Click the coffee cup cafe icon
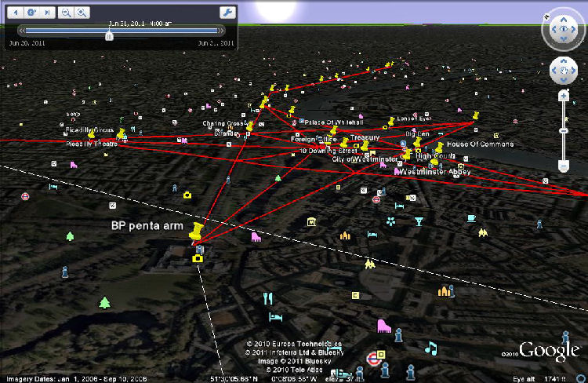This screenshot has width=588, height=383. [x=471, y=218]
